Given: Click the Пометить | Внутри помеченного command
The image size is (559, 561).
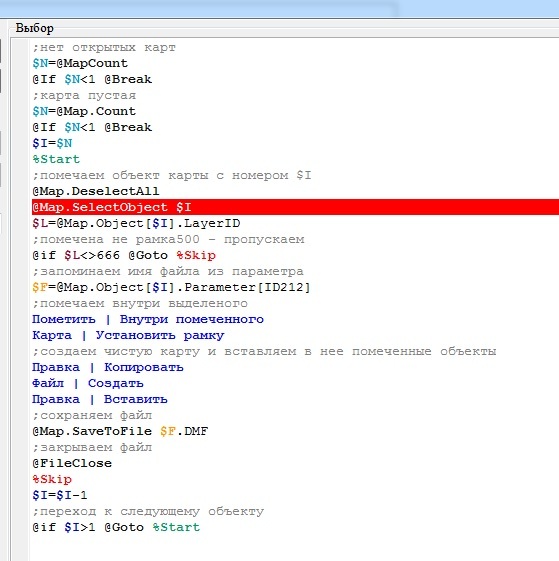Looking at the screenshot, I should (148, 319).
